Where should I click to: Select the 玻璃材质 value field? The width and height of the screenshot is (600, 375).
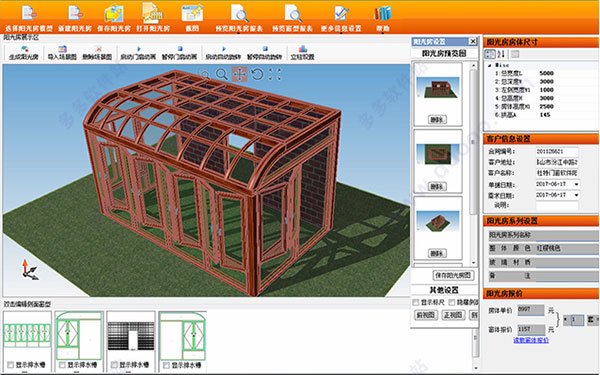(x=567, y=262)
